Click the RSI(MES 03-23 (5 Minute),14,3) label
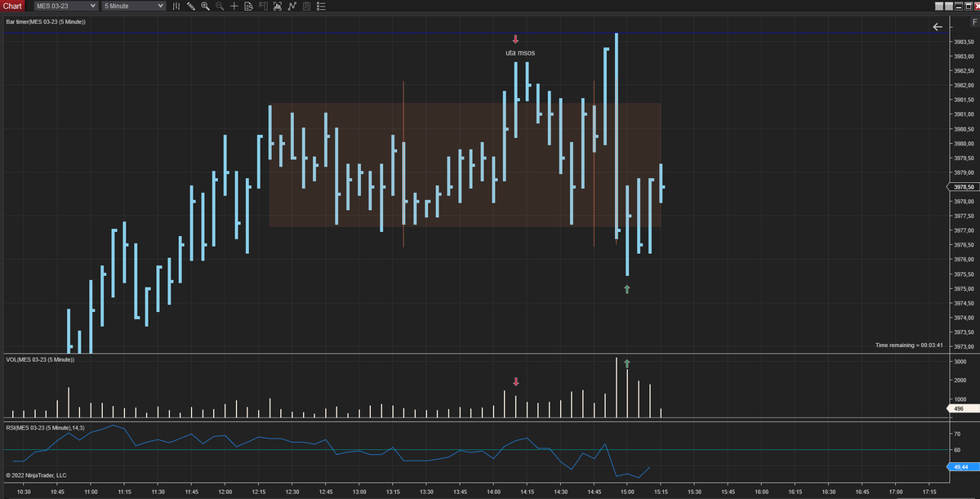This screenshot has height=499, width=980. point(45,428)
